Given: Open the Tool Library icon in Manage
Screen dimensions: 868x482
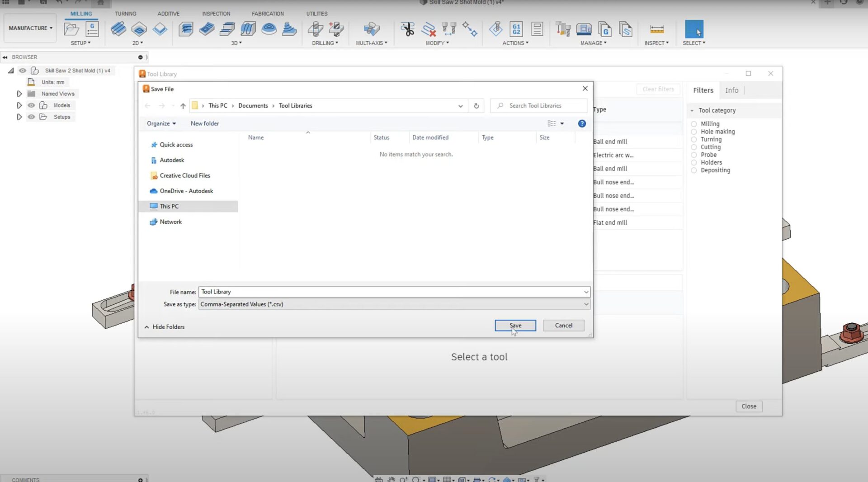Looking at the screenshot, I should pos(563,29).
